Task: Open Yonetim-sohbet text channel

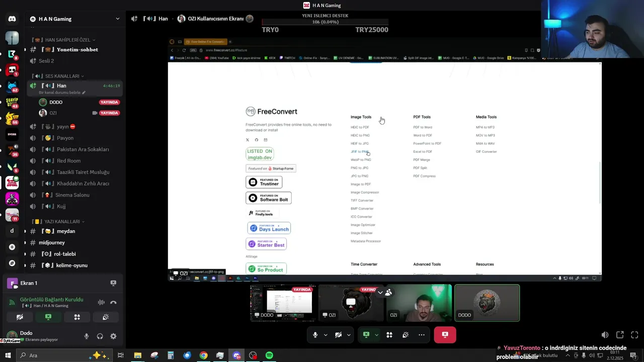Action: pyautogui.click(x=75, y=50)
